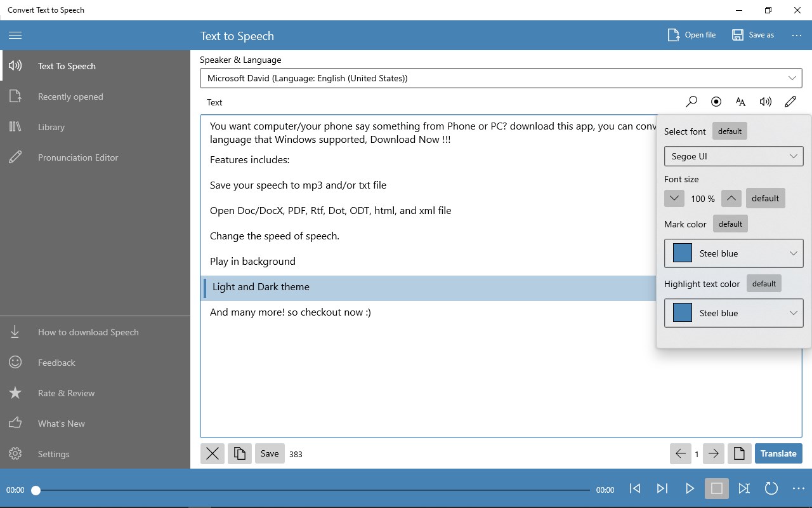Click the pencil edit icon
Screen dimensions: 812x508
coord(790,102)
